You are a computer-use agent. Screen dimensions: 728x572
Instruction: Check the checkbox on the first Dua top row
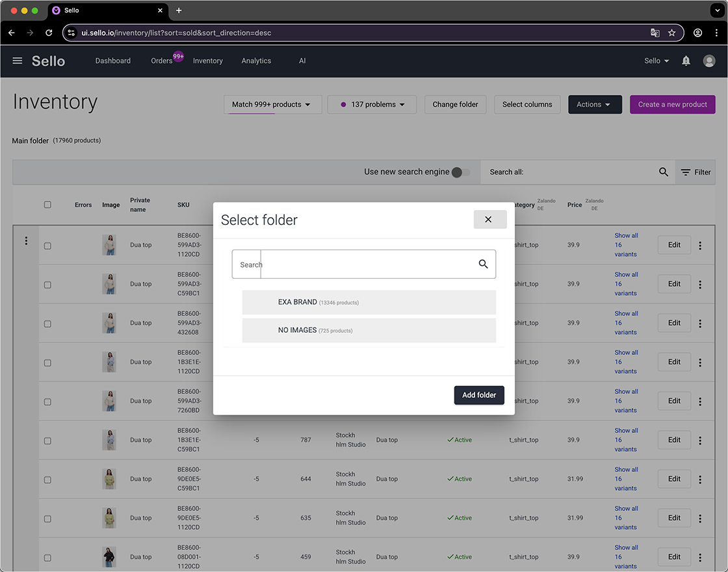tap(47, 245)
